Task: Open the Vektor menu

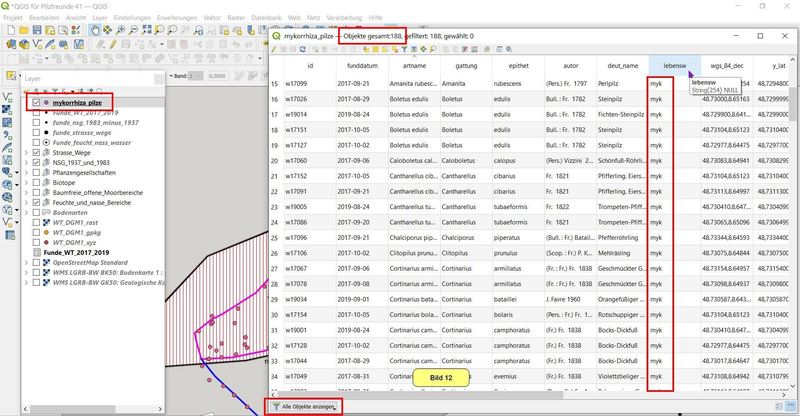Action: (x=212, y=17)
